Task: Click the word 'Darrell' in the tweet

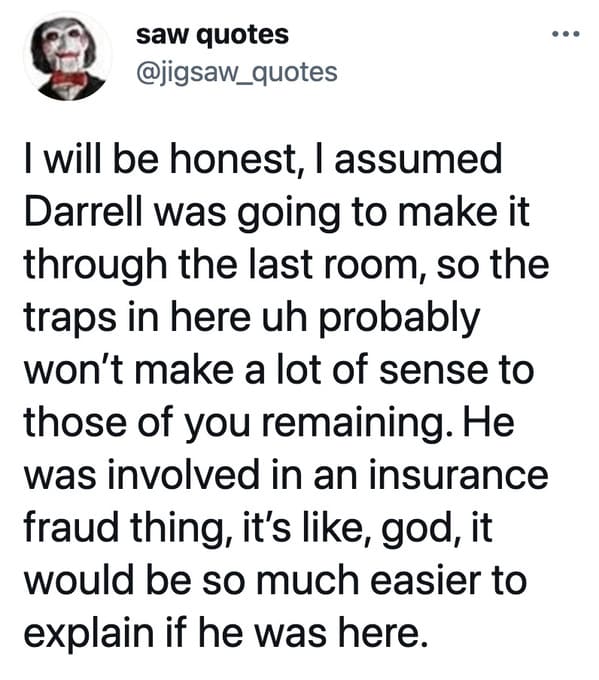Action: 83,212
